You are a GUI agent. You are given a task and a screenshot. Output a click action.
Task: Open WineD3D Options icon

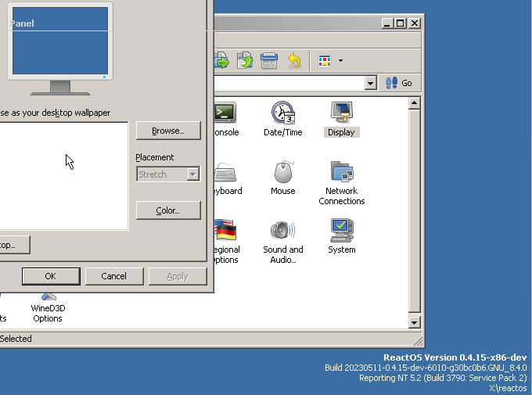coord(47,307)
